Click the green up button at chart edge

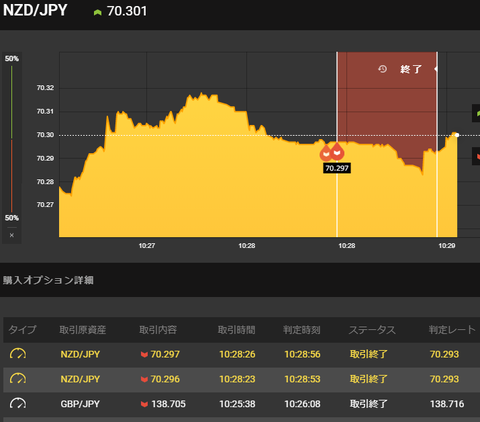click(476, 113)
